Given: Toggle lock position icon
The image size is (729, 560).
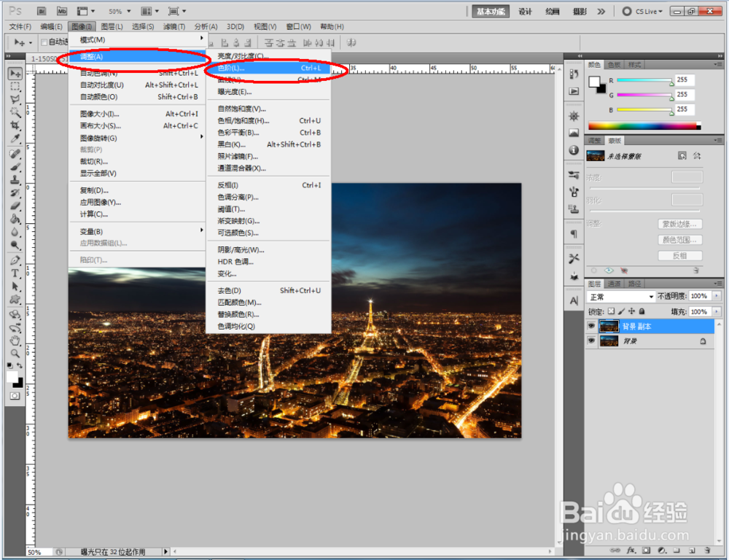Looking at the screenshot, I should (x=631, y=311).
